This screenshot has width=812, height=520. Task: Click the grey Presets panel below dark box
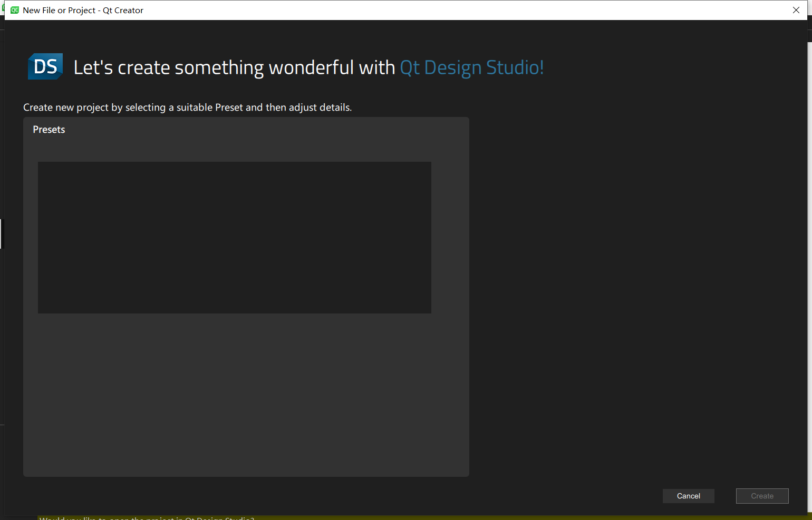[246, 395]
